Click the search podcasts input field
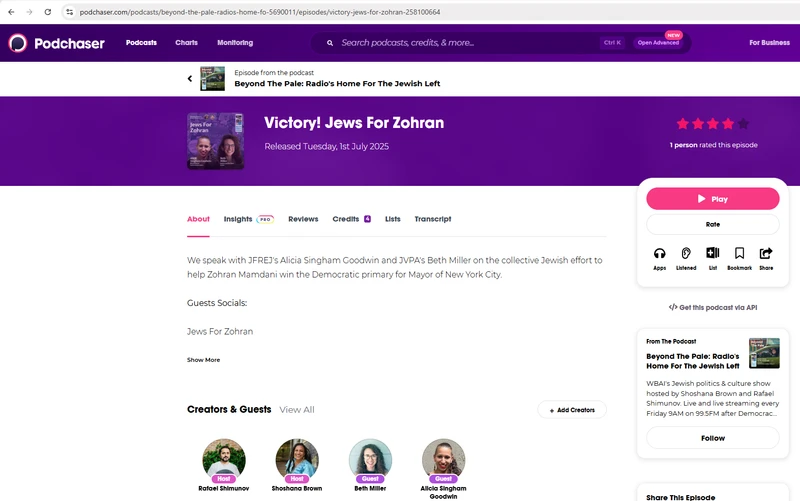The image size is (800, 501). point(460,43)
